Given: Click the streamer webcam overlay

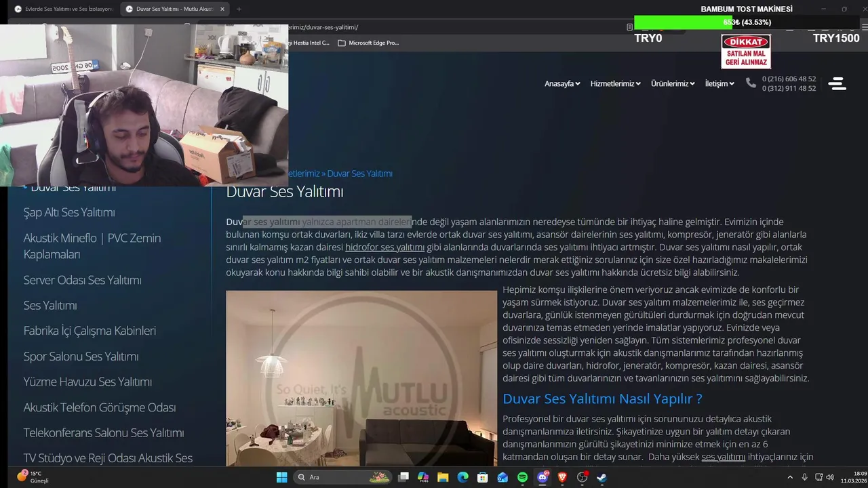Looking at the screenshot, I should tap(144, 105).
